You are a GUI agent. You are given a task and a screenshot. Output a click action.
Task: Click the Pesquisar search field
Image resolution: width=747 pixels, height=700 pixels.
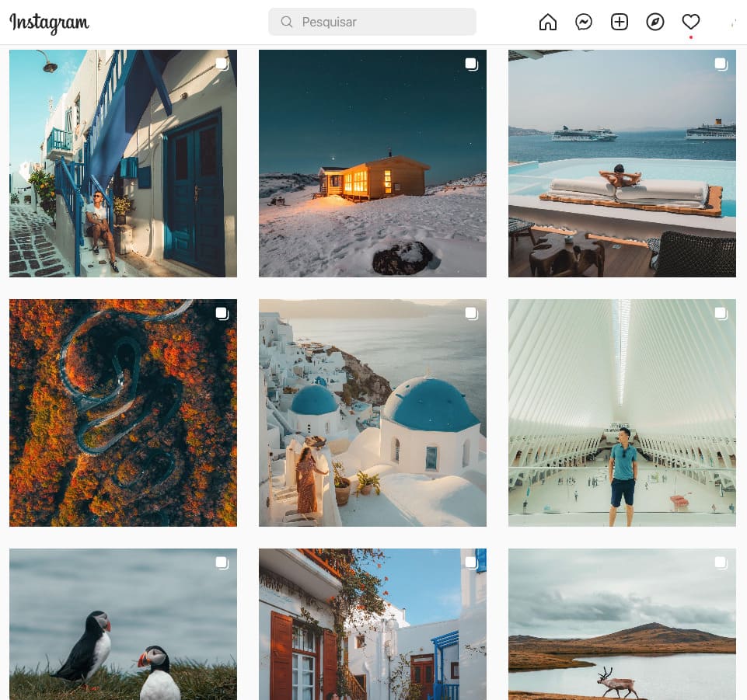(381, 23)
